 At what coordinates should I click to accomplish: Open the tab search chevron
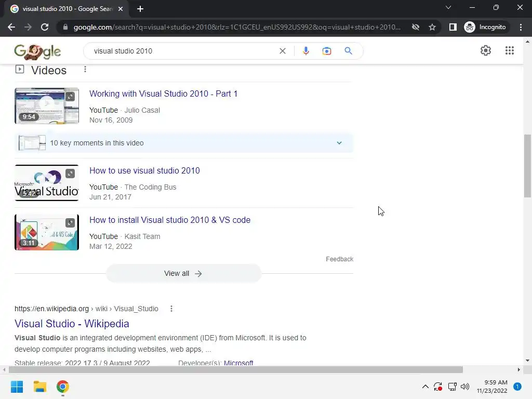coord(448,7)
